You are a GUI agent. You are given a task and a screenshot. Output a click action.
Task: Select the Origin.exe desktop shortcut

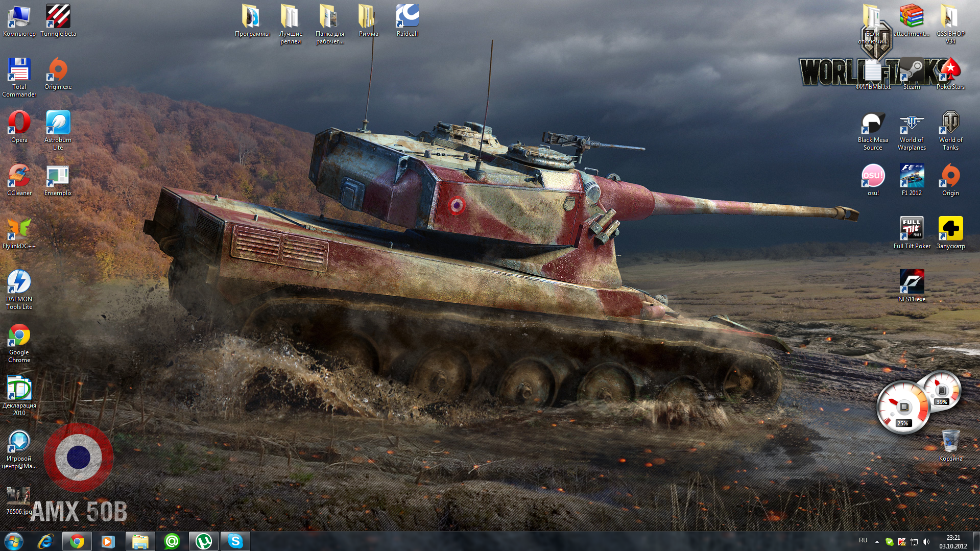tap(58, 74)
